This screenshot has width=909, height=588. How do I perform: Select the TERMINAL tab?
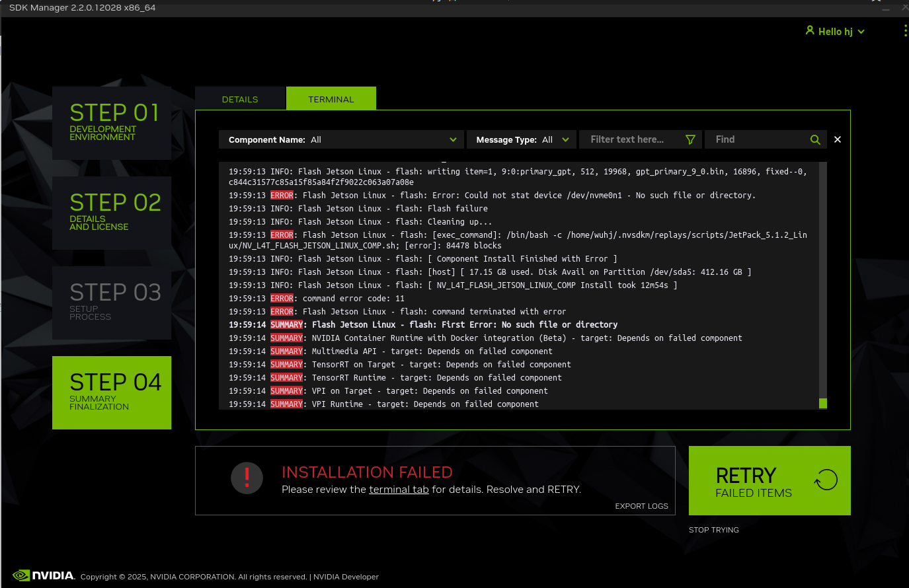(x=331, y=99)
